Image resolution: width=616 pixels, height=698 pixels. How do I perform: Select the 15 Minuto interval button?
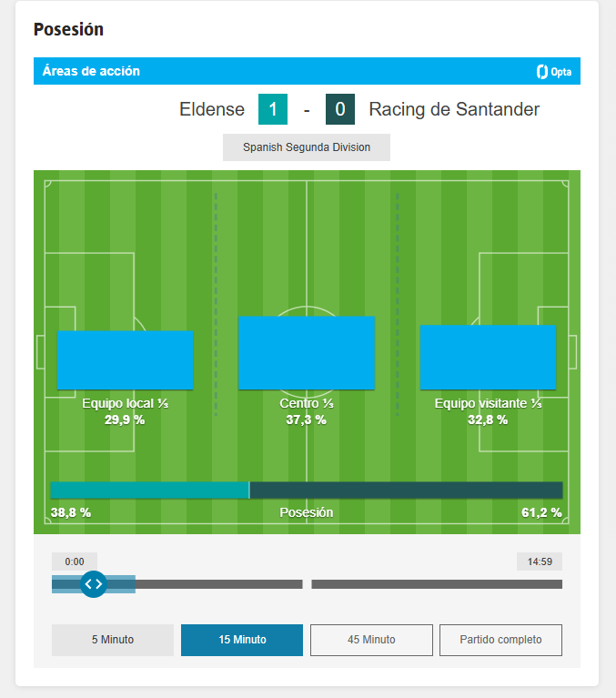[x=242, y=640]
